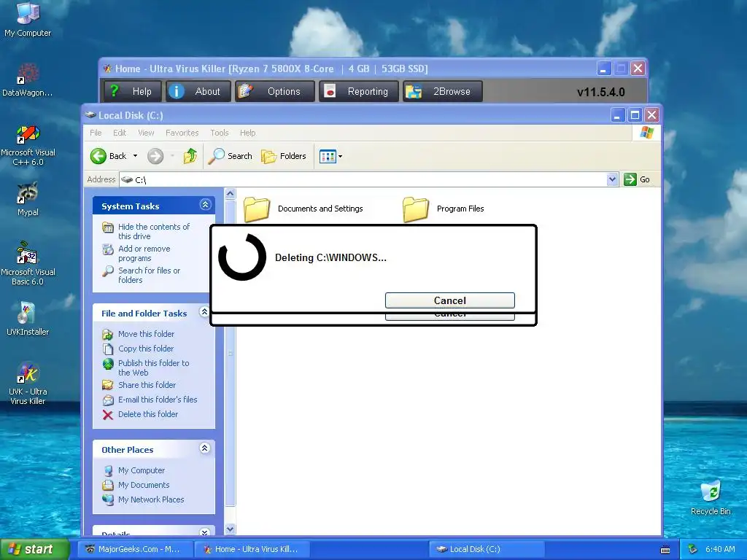Open Search in Explorer toolbar
747x560 pixels.
point(230,156)
